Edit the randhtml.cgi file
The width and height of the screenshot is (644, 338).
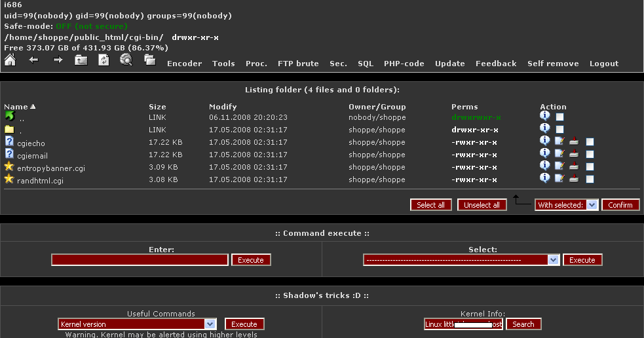click(559, 178)
